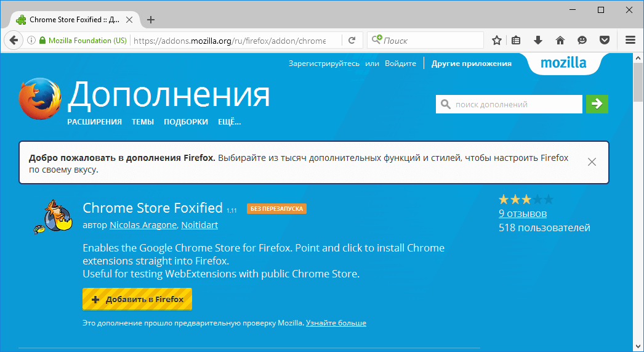
Task: Click the Chrome Store Foxified add-on icon
Action: [x=54, y=217]
